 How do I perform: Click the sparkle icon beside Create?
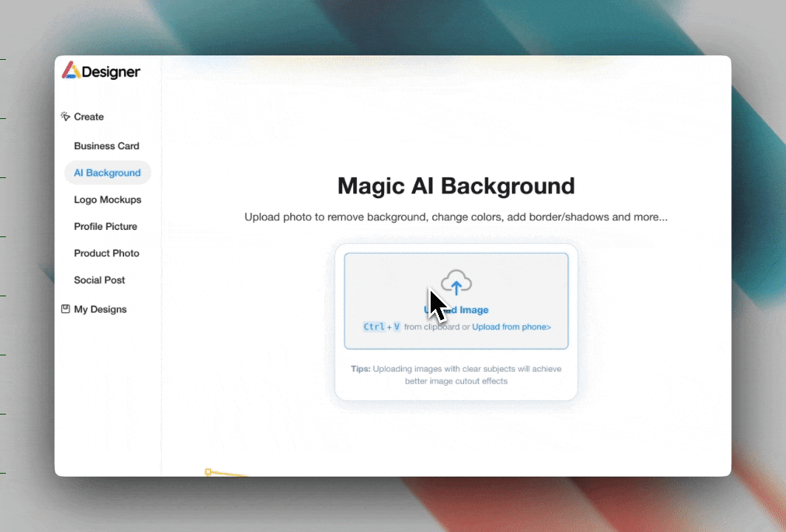(65, 117)
